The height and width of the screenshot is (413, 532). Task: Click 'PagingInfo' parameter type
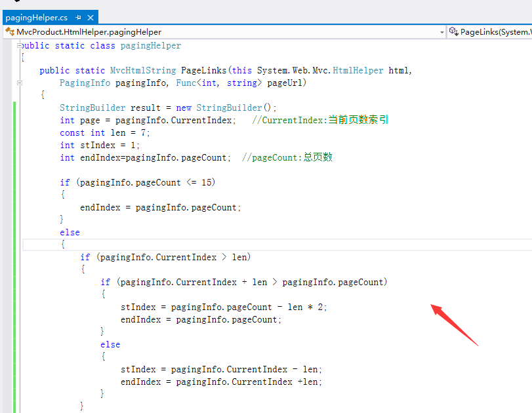(x=85, y=83)
